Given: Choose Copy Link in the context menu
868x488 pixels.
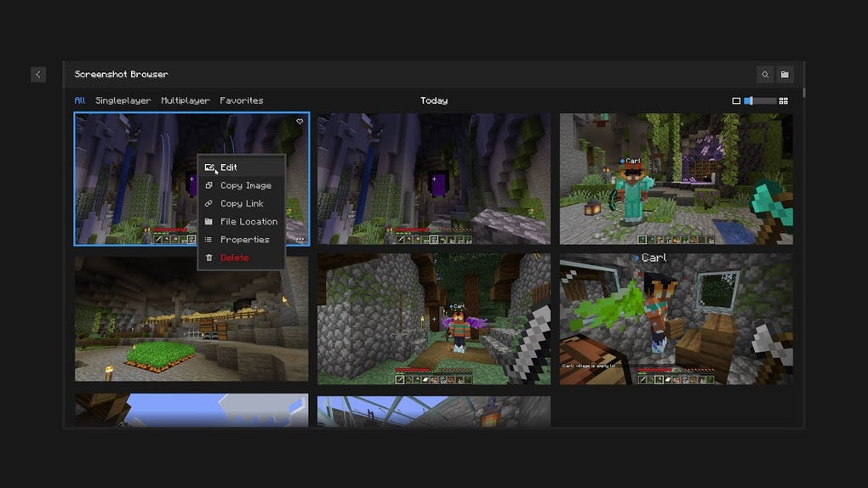Looking at the screenshot, I should click(242, 203).
